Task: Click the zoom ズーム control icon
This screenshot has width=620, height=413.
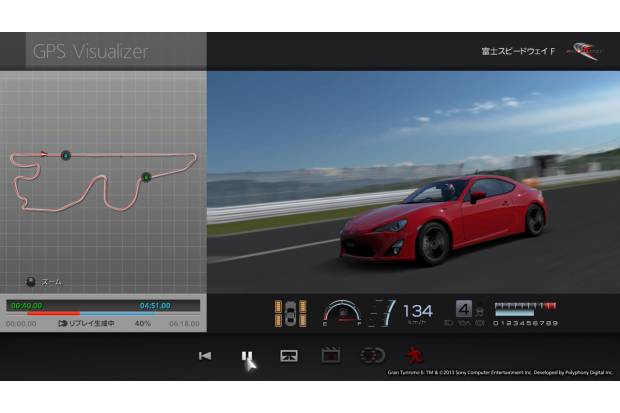Action: coord(30,282)
